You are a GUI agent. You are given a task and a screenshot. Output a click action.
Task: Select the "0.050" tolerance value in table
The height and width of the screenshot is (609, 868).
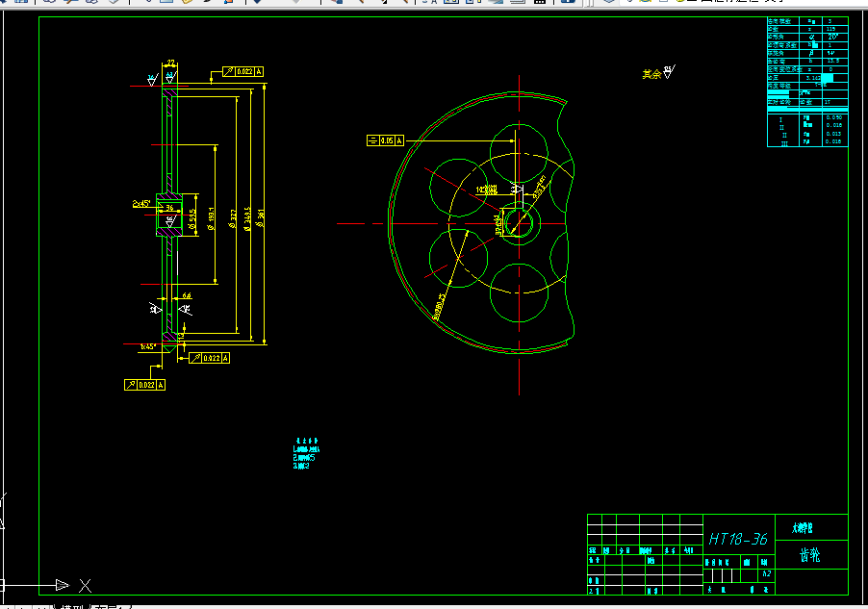(833, 117)
